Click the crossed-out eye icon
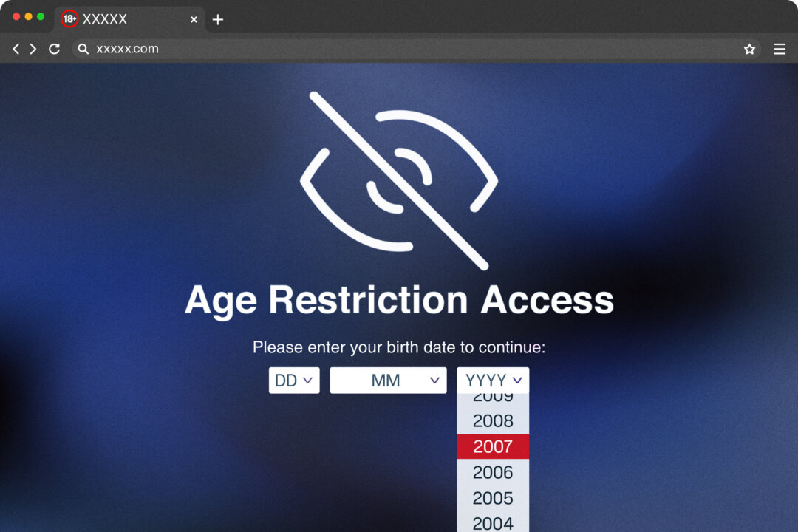 click(x=399, y=180)
